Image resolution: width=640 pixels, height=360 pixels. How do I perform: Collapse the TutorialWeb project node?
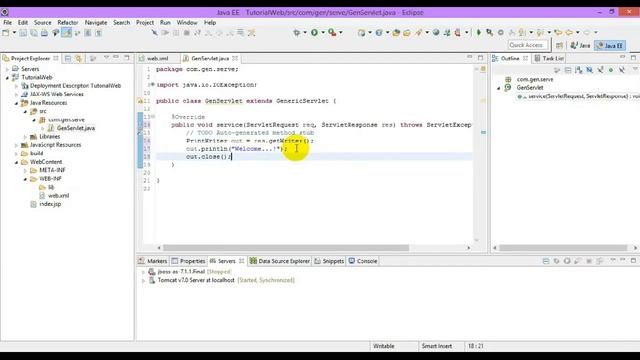(7, 77)
